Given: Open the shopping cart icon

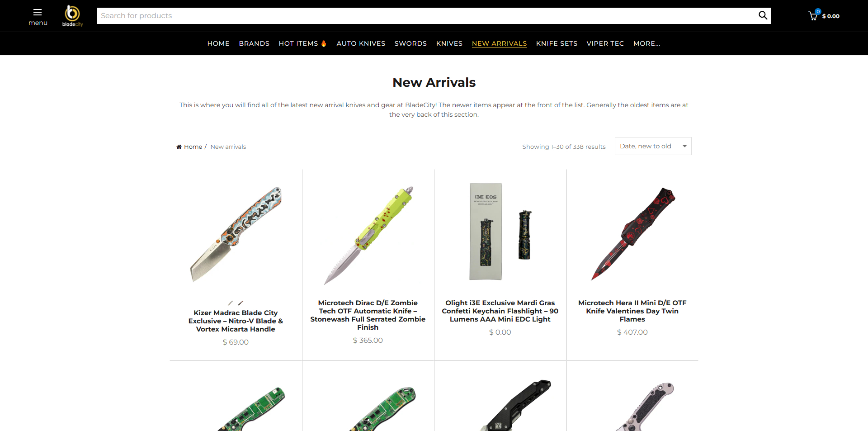Looking at the screenshot, I should (x=813, y=15).
